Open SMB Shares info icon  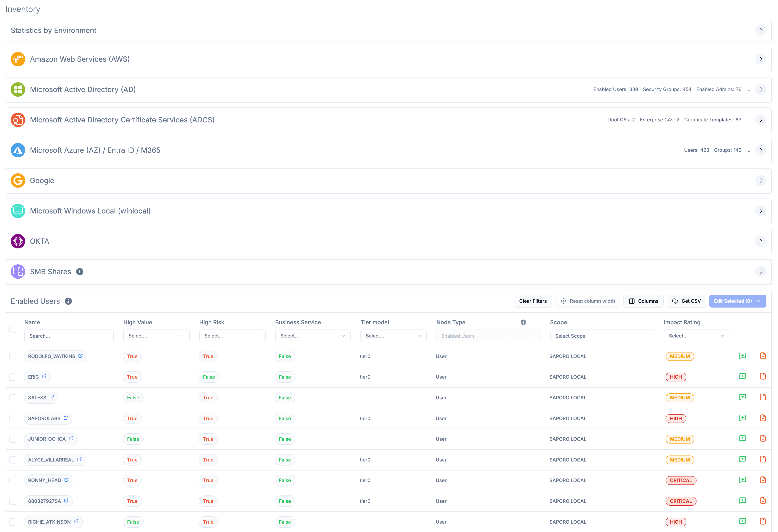click(x=79, y=272)
